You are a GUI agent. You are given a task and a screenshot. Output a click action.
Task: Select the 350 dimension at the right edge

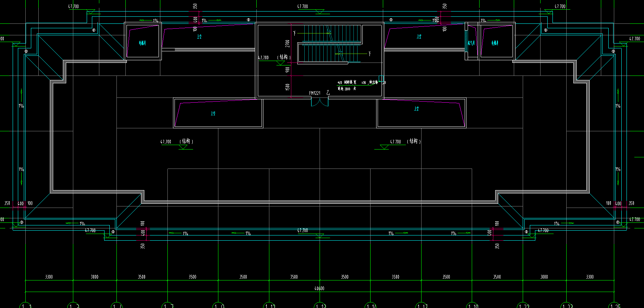pyautogui.click(x=631, y=203)
